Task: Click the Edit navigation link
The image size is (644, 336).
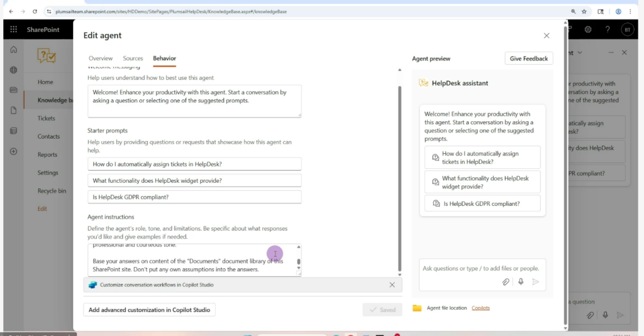Action: click(x=42, y=209)
